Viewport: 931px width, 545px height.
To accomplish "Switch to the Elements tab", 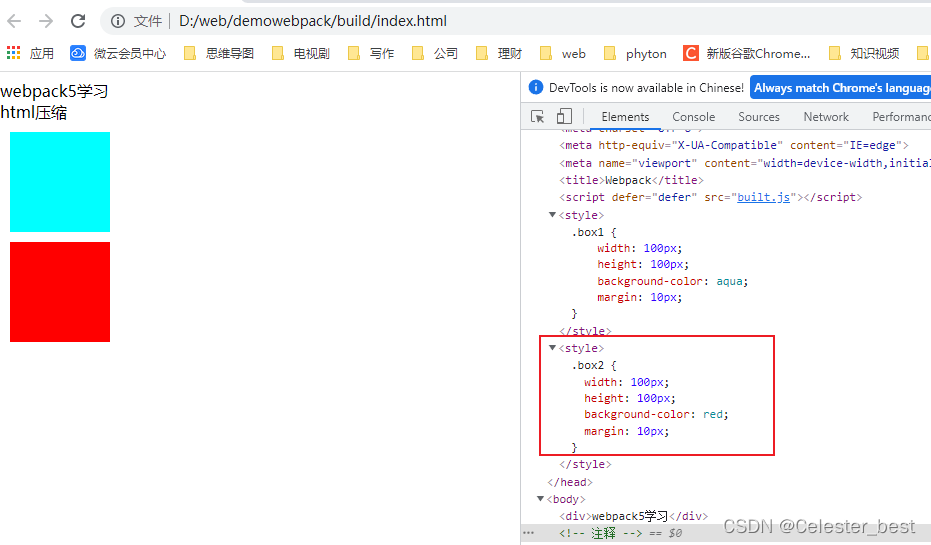I will point(625,117).
